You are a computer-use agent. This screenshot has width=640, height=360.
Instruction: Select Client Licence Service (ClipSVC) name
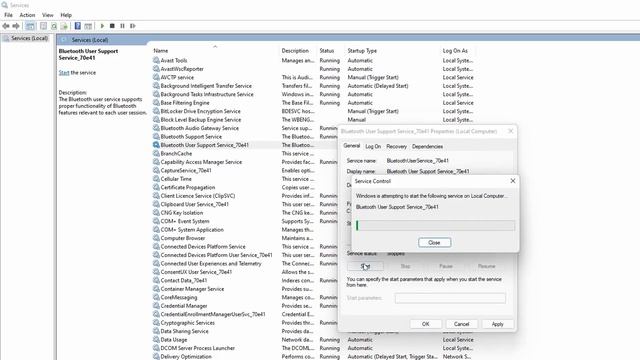click(x=198, y=196)
